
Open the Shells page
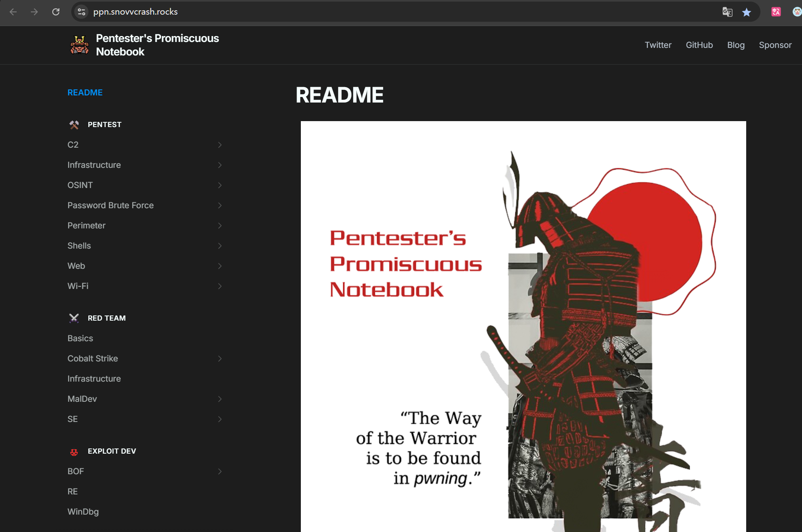(x=79, y=246)
